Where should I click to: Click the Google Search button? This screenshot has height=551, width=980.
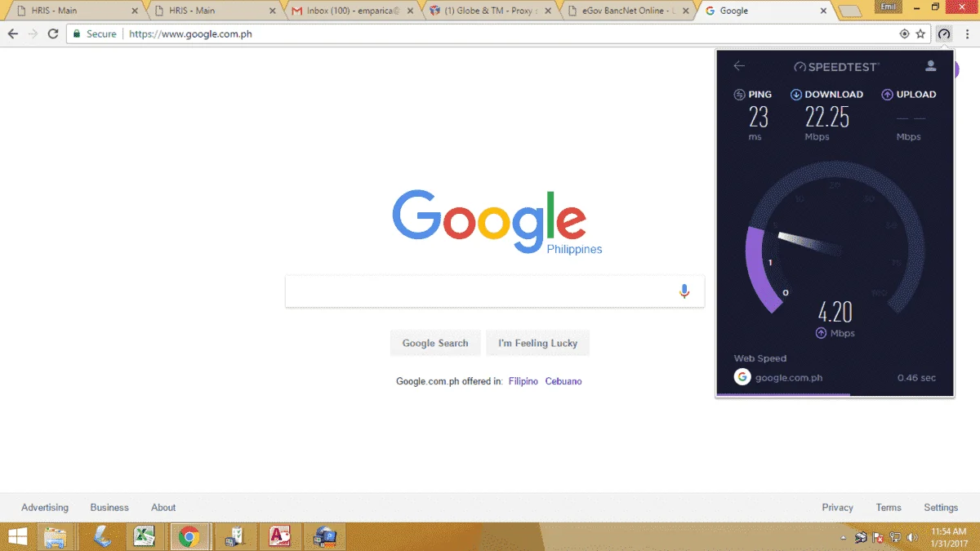pyautogui.click(x=435, y=343)
